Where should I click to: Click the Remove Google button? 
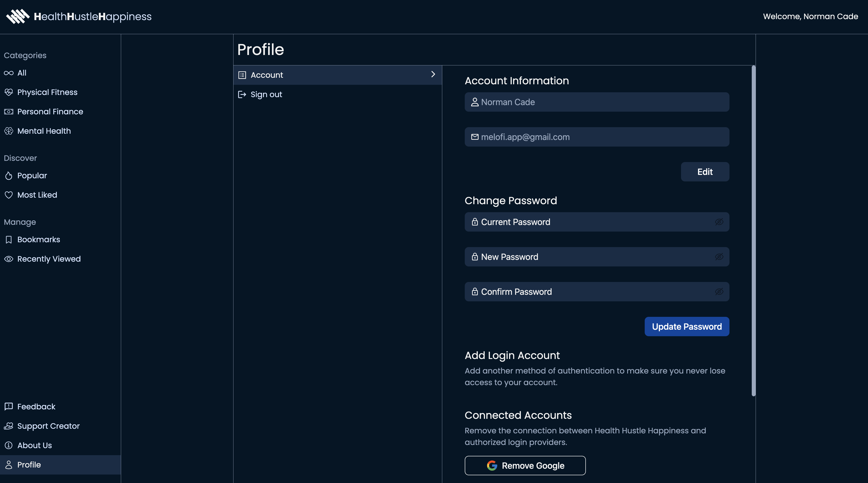click(x=525, y=466)
